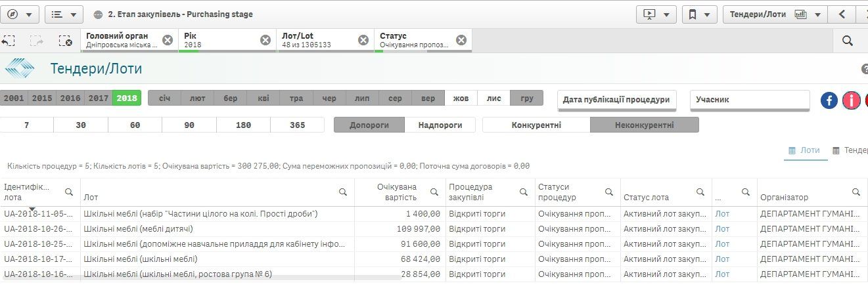Select the 365 days period

(x=297, y=125)
